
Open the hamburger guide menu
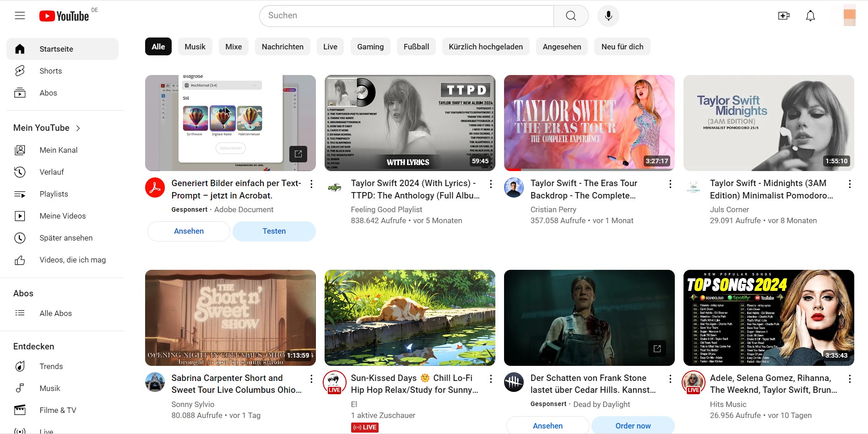(20, 16)
